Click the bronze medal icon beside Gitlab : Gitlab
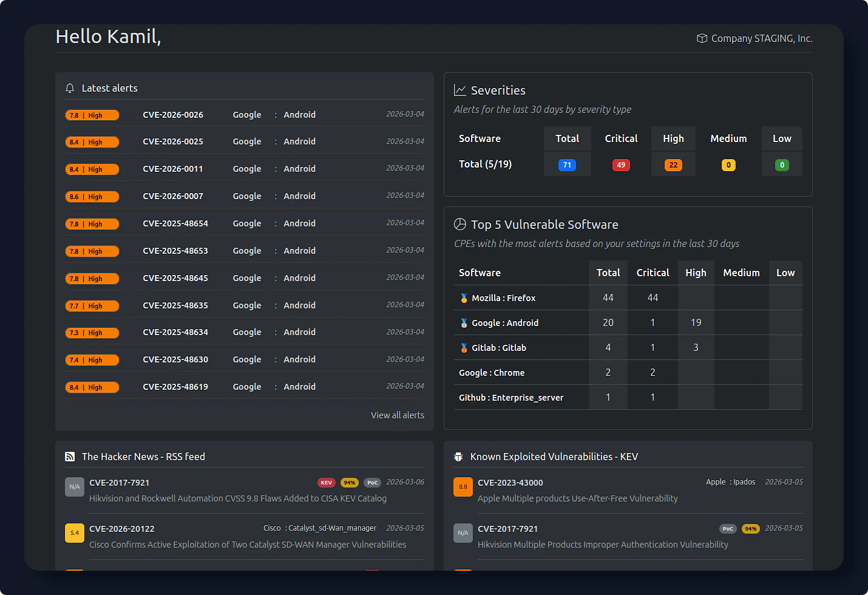Viewport: 868px width, 595px height. coord(464,348)
